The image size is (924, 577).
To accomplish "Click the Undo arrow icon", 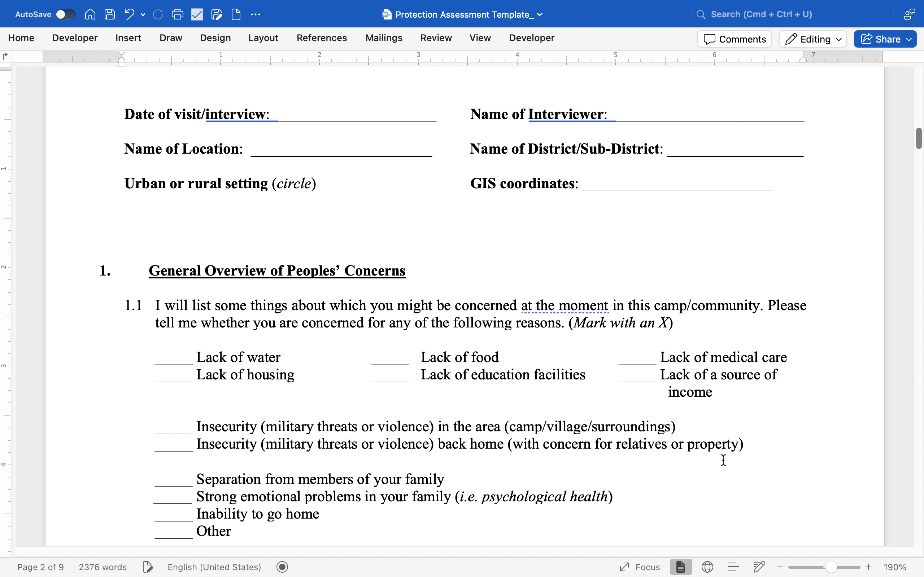I will pyautogui.click(x=129, y=14).
